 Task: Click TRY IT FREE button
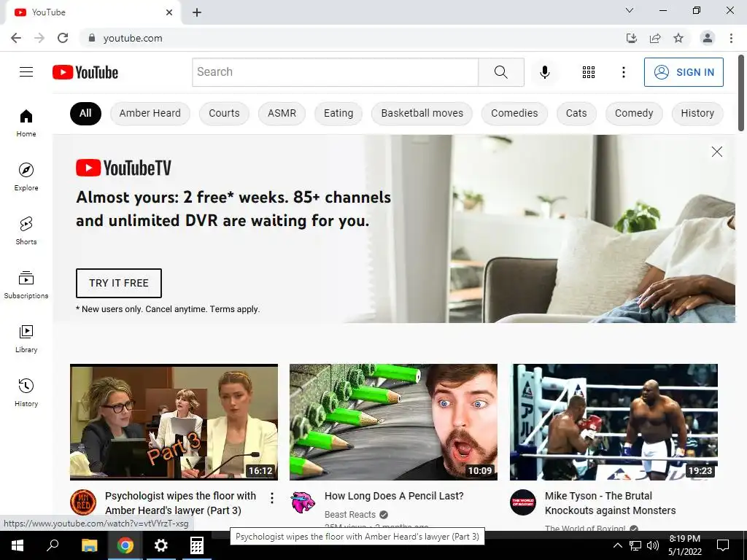[119, 283]
